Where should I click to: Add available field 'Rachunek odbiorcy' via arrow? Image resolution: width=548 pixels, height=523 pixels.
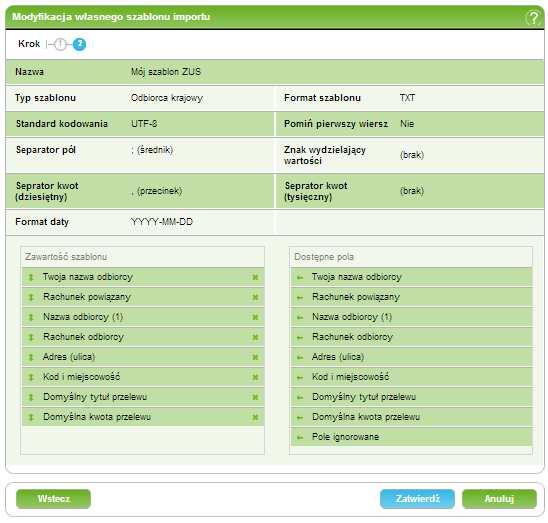pyautogui.click(x=300, y=337)
